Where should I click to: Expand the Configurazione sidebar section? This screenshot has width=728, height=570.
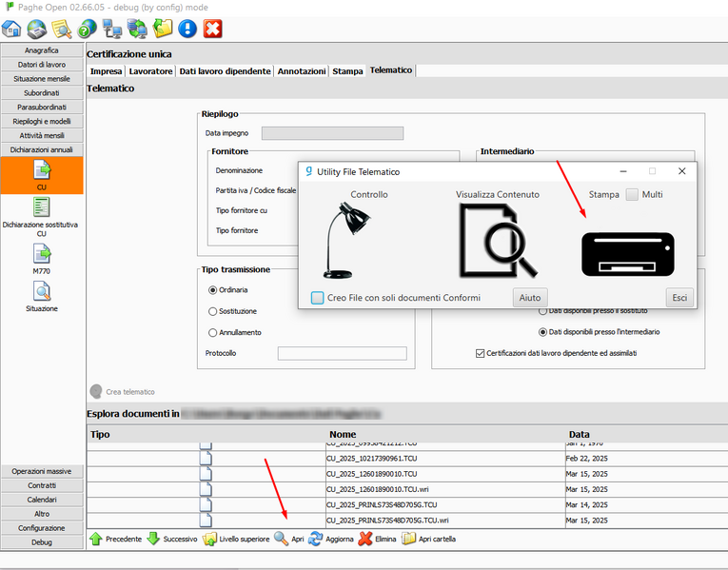pos(42,527)
